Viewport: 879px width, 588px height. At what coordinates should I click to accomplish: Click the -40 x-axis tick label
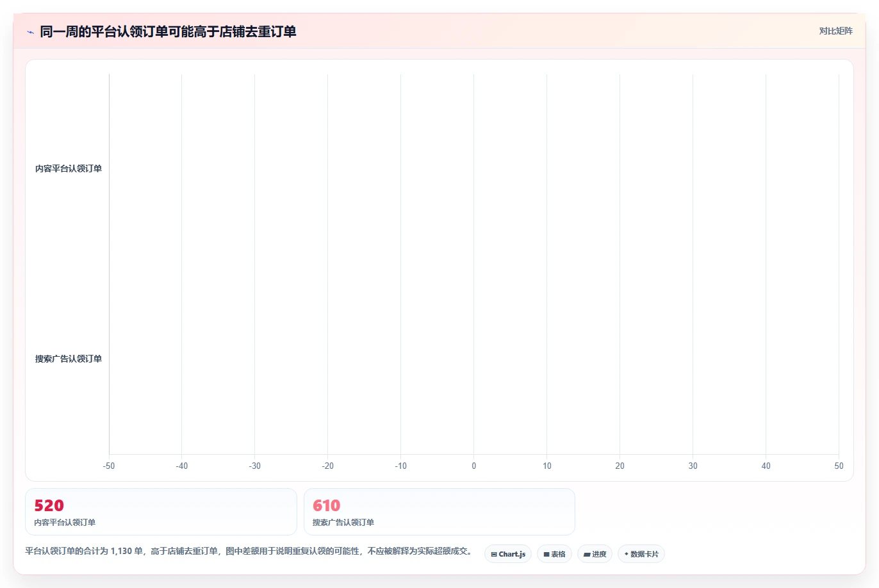point(182,466)
